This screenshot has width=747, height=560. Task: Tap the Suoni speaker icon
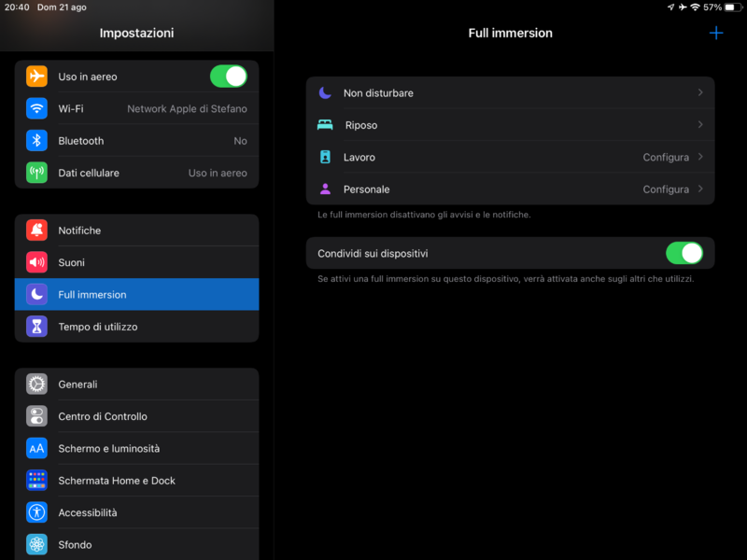tap(36, 262)
